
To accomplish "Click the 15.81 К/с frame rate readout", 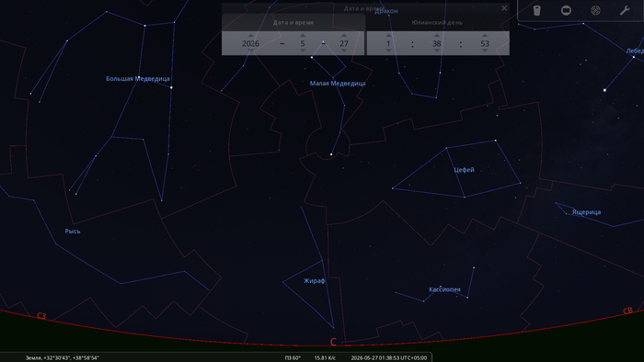I will coord(325,358).
